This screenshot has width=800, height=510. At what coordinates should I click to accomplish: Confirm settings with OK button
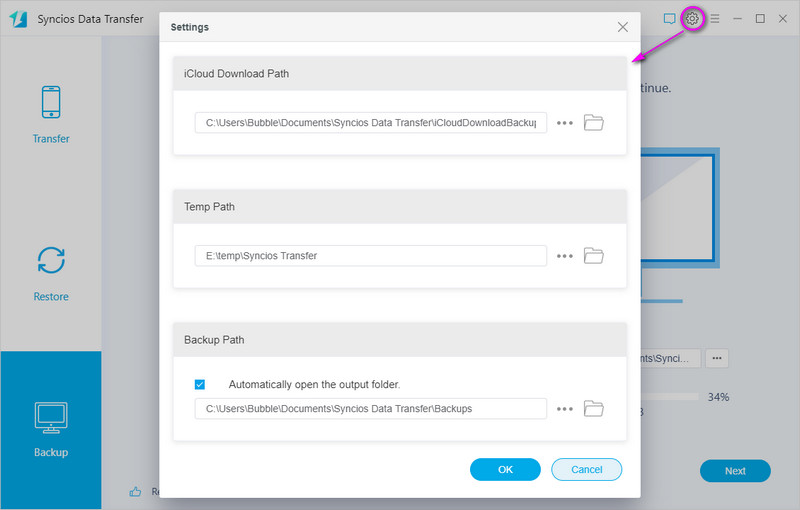point(505,469)
